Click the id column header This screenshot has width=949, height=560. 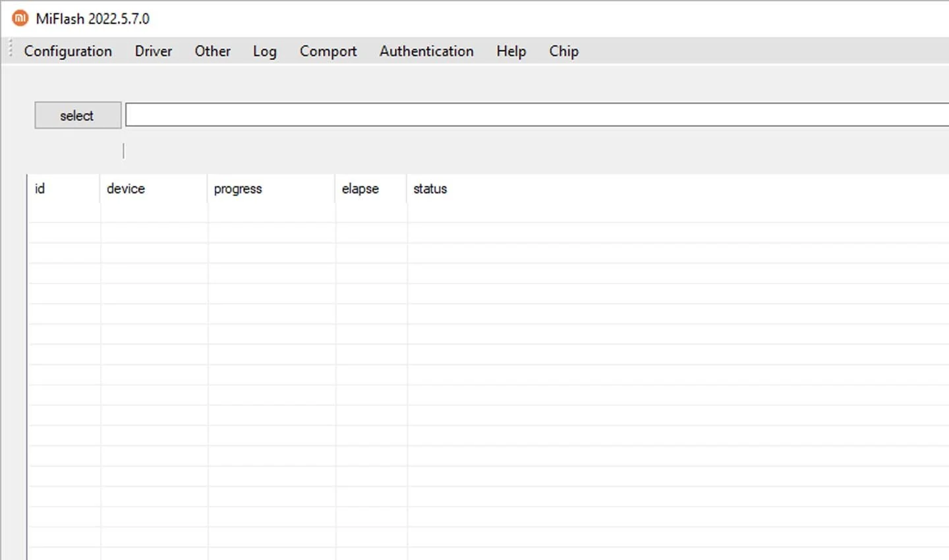64,188
